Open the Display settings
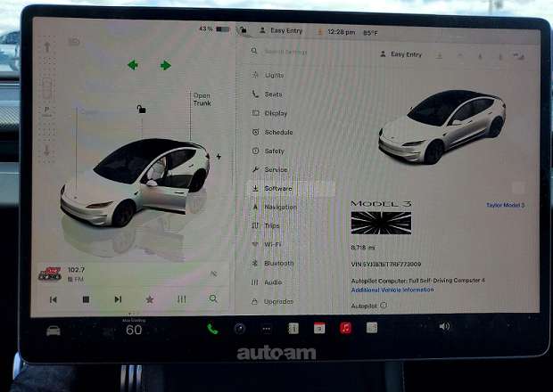The width and height of the screenshot is (553, 392). (x=269, y=113)
